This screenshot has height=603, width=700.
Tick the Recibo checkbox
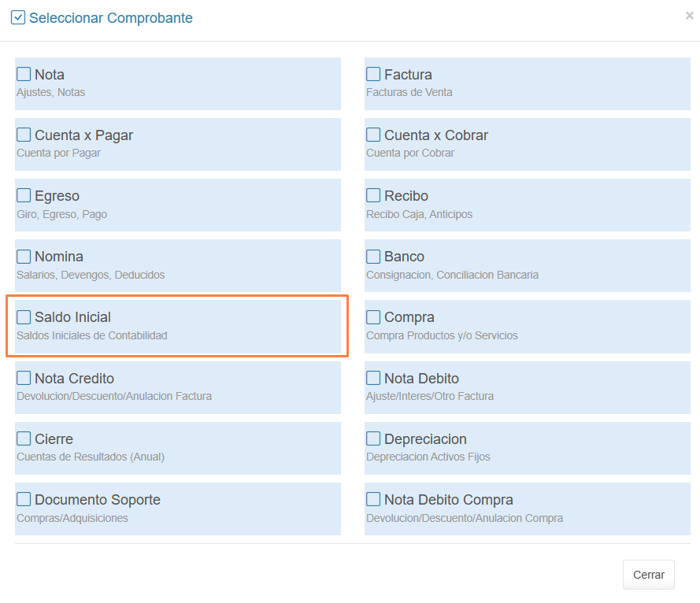[374, 196]
